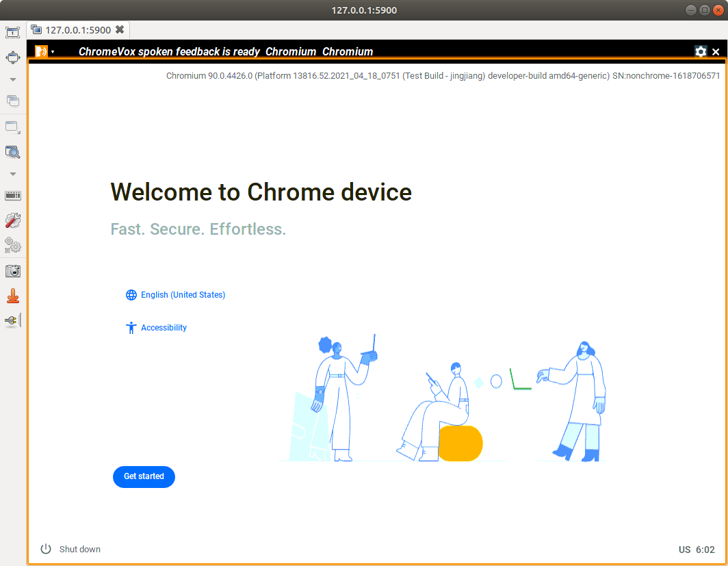Click the language globe icon
Screen dimensions: 728x566
tap(131, 295)
